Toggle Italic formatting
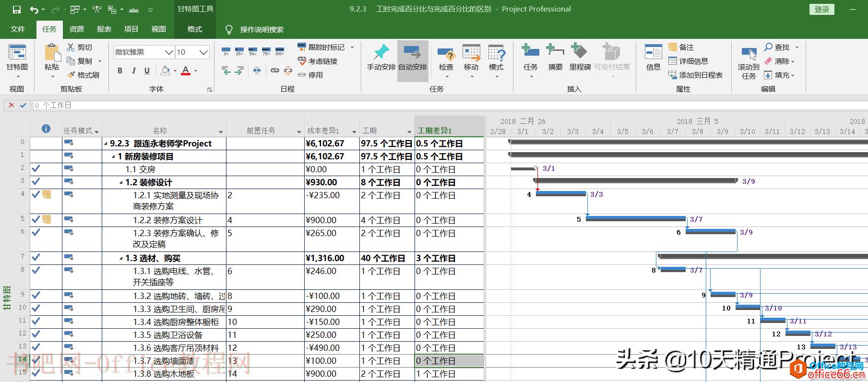This screenshot has width=868, height=382. click(x=134, y=71)
